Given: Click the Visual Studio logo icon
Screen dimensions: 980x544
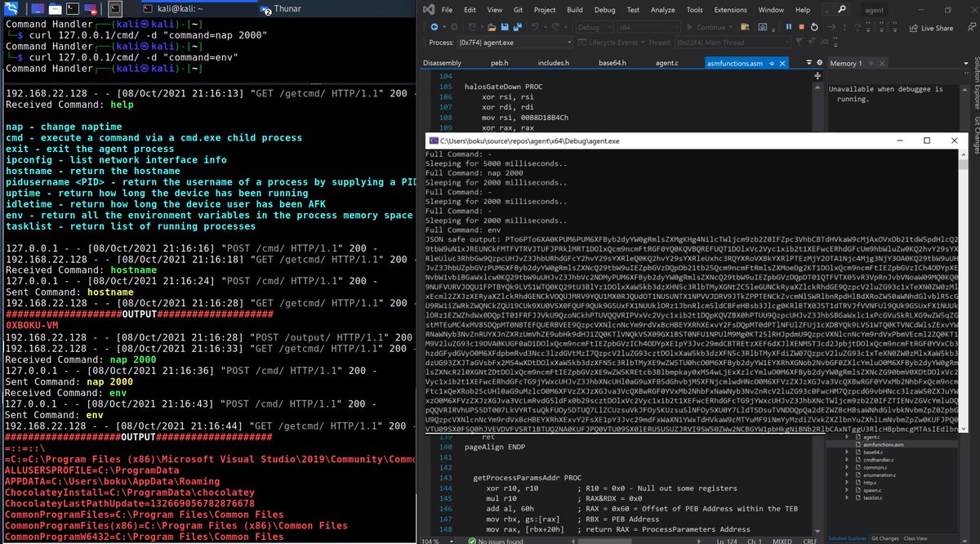Looking at the screenshot, I should (x=428, y=10).
